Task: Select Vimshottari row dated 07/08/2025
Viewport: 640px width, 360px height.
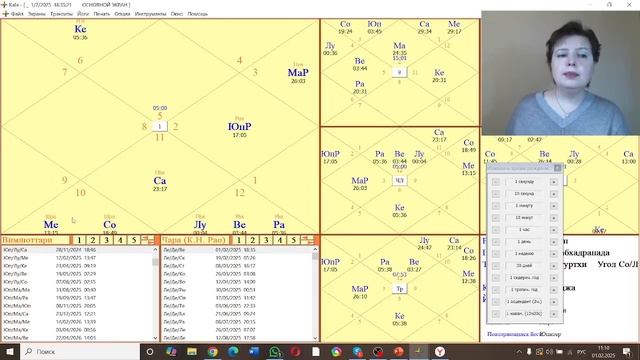Action: [77, 282]
